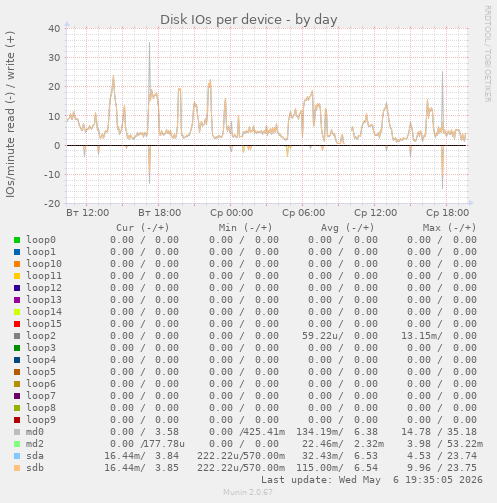Click the loop1 blue legend swatch
Image resolution: width=497 pixels, height=503 pixels.
(17, 252)
